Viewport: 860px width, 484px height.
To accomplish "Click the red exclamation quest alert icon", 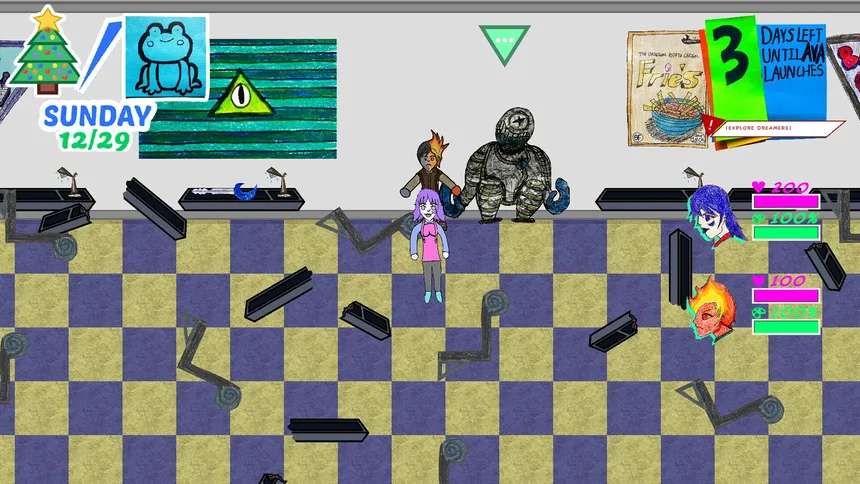I will (x=710, y=124).
